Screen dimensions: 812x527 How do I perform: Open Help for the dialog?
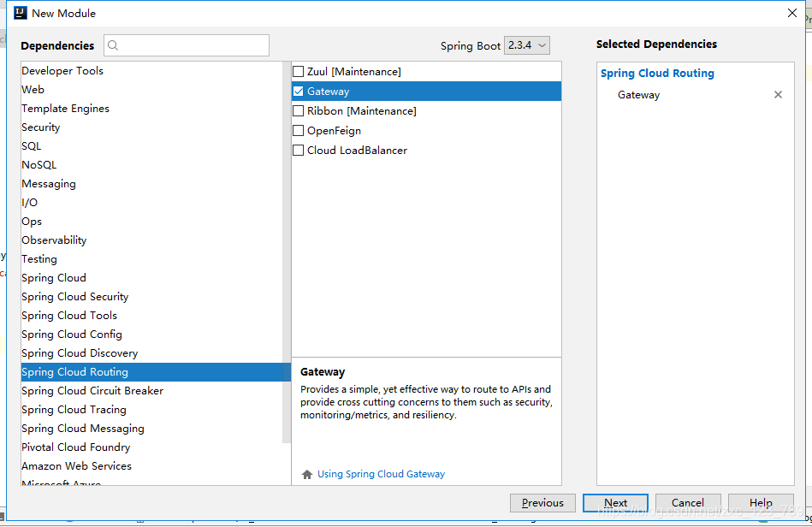pyautogui.click(x=760, y=503)
